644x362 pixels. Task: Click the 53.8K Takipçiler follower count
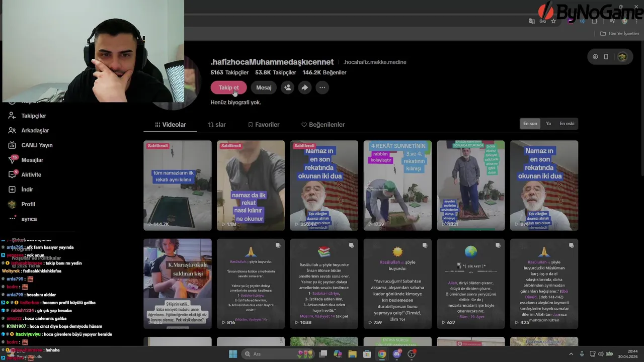276,72
